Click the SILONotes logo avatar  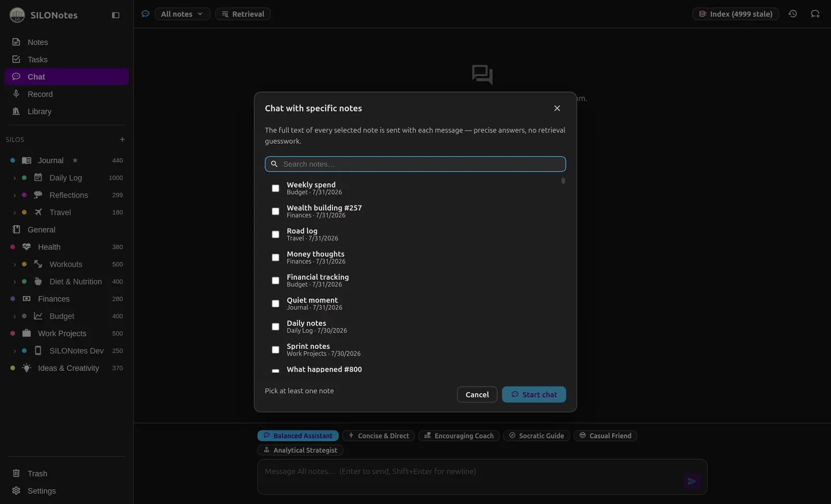click(17, 15)
